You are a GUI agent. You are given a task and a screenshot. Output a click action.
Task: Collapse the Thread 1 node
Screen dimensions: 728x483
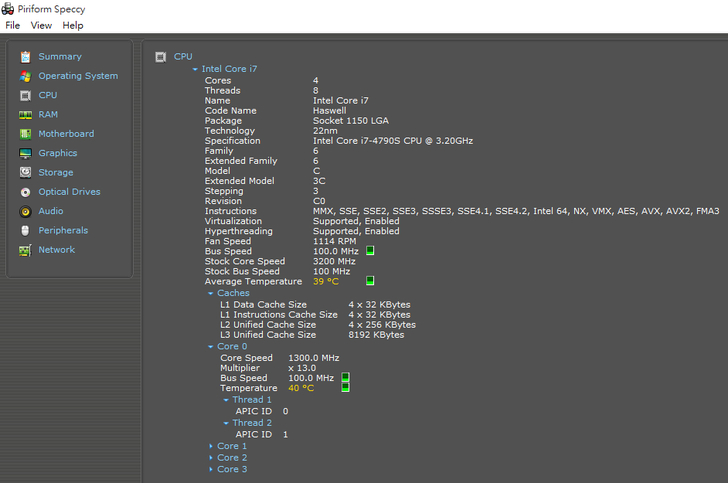226,400
